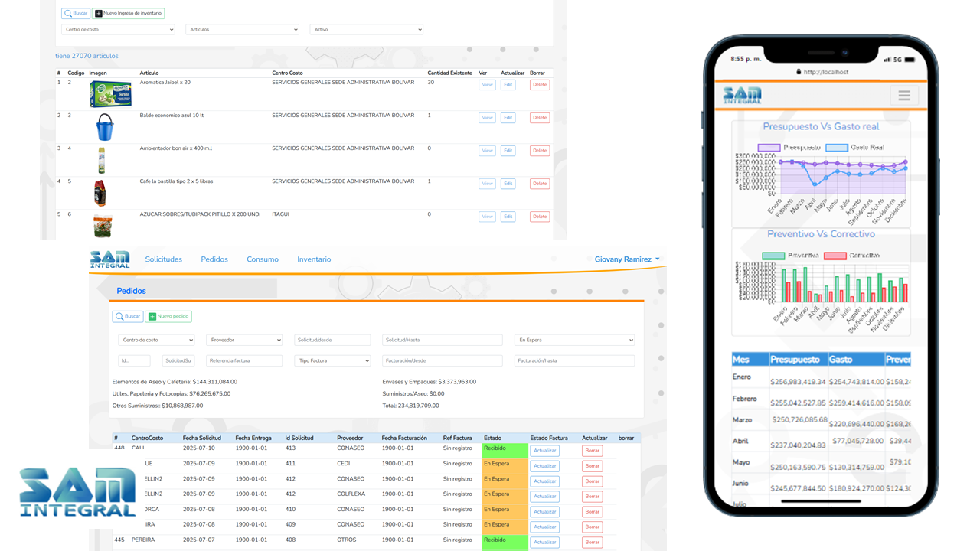Toggle Preventivo legend in bar chart

[773, 256]
